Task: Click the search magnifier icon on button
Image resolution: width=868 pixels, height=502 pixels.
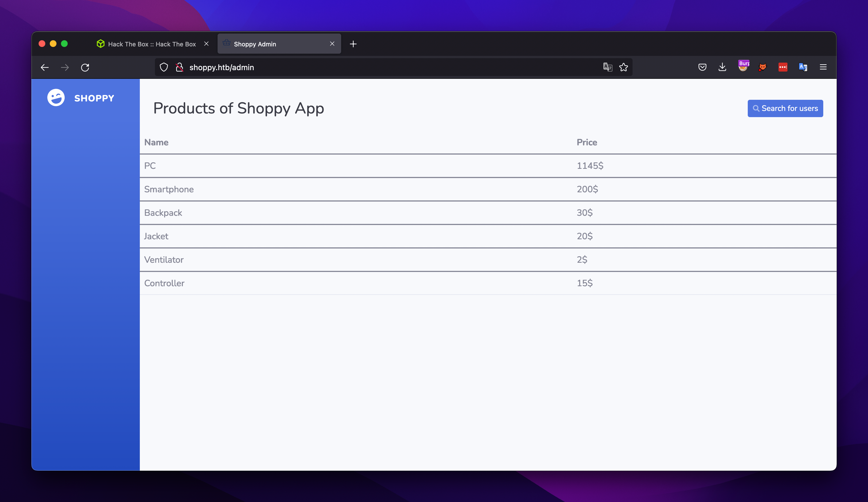Action: click(x=757, y=108)
